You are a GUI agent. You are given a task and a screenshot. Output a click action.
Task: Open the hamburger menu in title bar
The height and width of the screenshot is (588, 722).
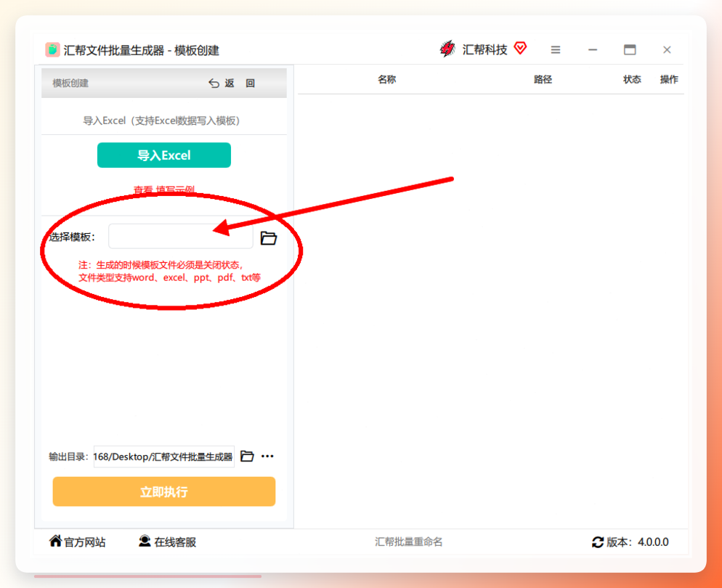(556, 49)
